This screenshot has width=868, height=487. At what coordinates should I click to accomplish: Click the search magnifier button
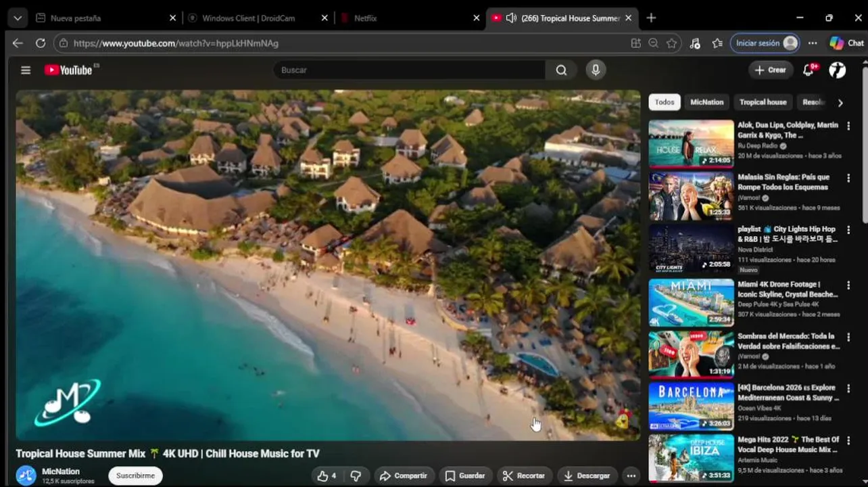(561, 70)
